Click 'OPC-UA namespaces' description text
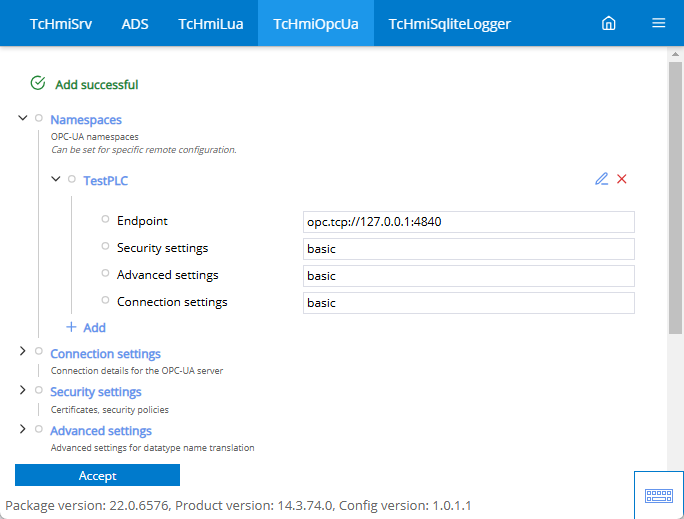 tap(95, 137)
